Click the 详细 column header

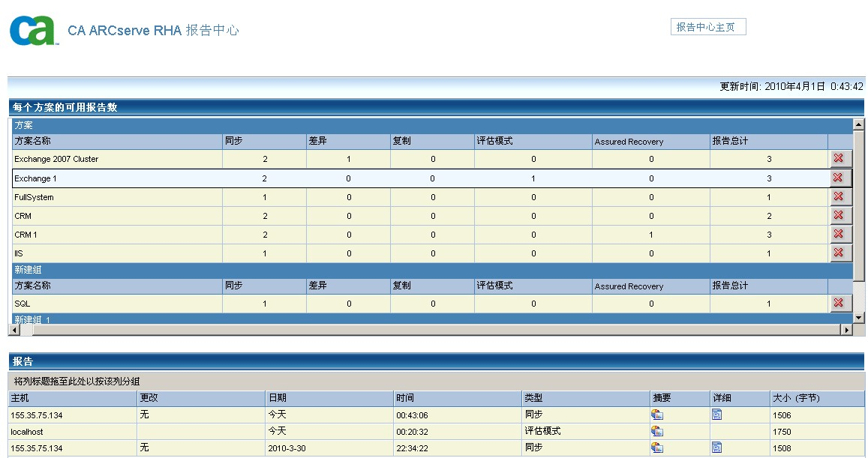pos(741,398)
